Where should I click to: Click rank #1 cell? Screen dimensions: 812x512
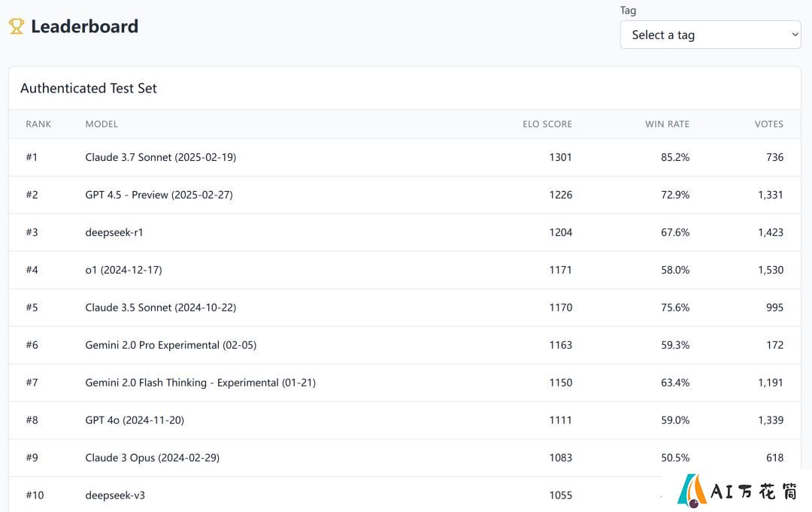[32, 157]
